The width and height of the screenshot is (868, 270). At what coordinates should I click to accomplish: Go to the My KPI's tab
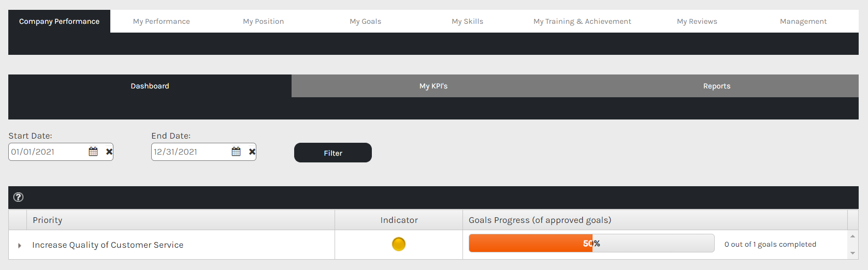click(433, 86)
